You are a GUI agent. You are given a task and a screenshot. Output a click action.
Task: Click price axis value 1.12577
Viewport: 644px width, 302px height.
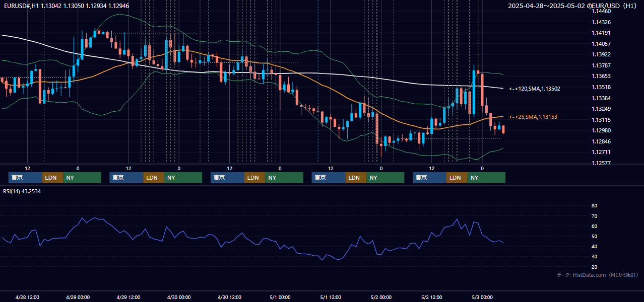pyautogui.click(x=601, y=163)
